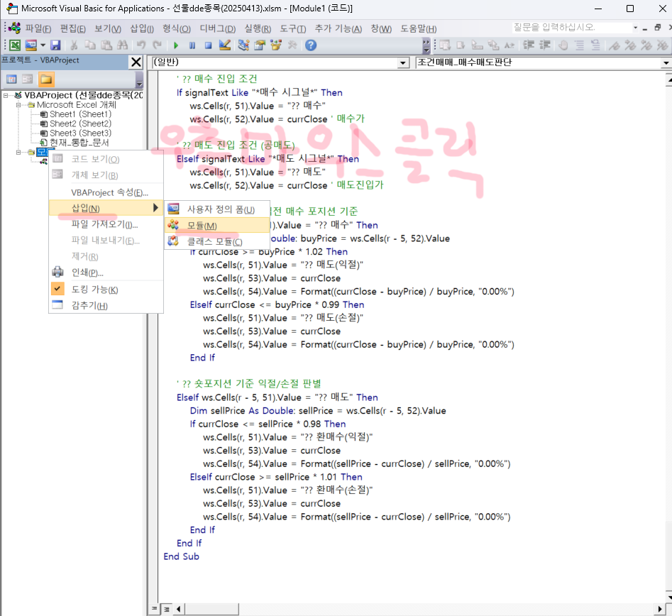This screenshot has width=672, height=616.
Task: Click the Undo arrow icon
Action: (x=141, y=45)
